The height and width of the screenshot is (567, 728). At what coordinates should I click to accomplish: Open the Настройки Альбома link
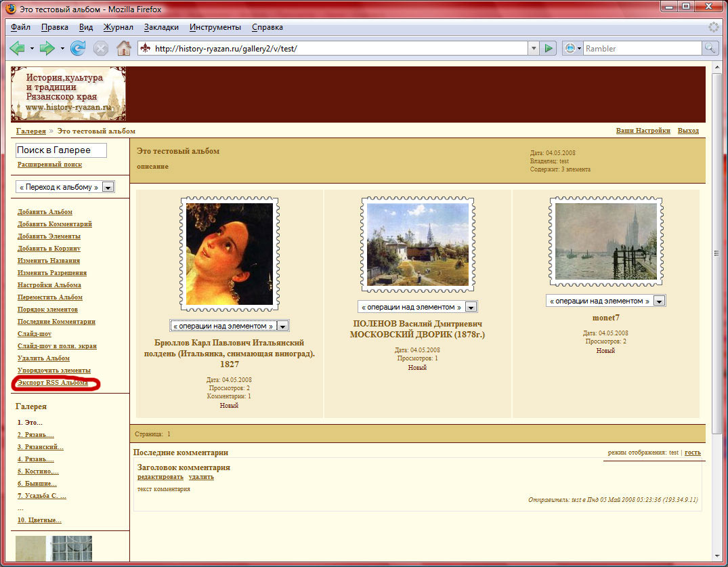click(49, 285)
